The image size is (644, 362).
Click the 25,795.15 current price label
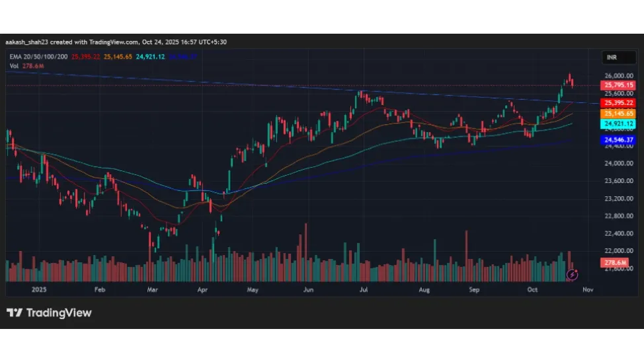click(x=618, y=86)
